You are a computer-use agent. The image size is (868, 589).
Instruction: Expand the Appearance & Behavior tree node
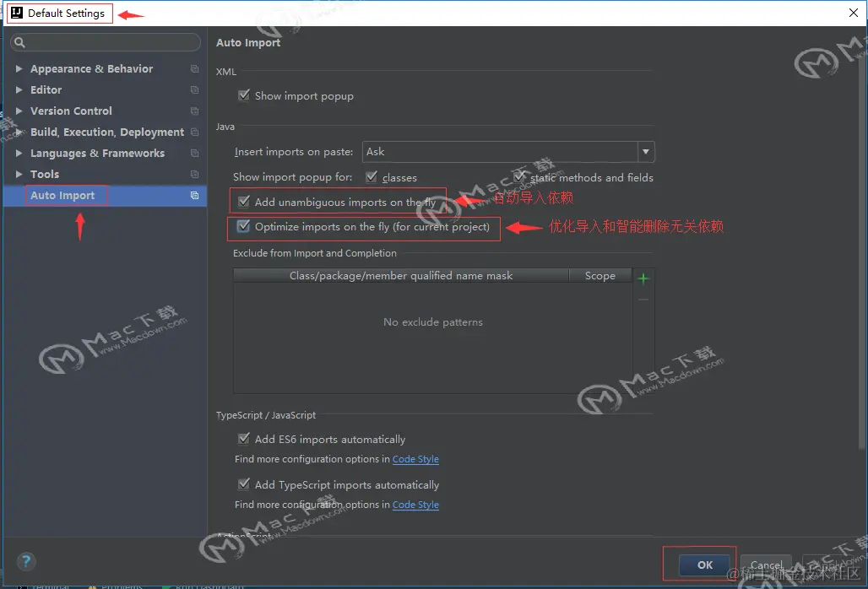tap(19, 68)
